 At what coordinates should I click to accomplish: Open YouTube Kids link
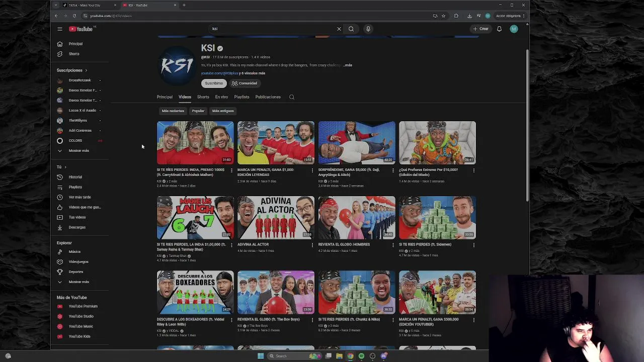(80, 336)
